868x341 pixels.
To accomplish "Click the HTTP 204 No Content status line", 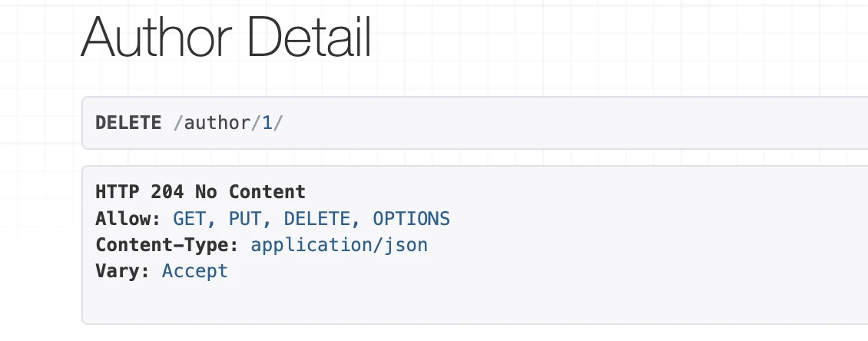I will 200,191.
